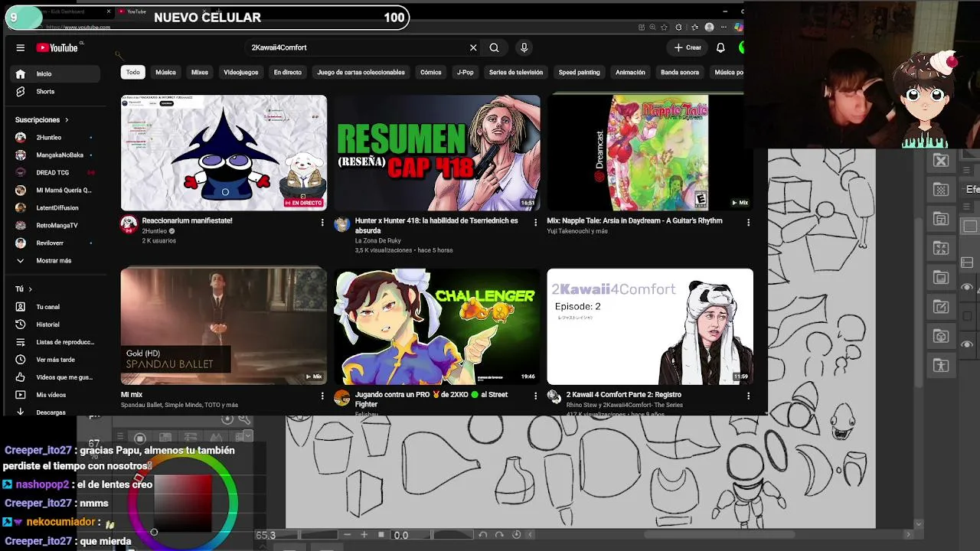Expand the Tú section header

tap(24, 289)
